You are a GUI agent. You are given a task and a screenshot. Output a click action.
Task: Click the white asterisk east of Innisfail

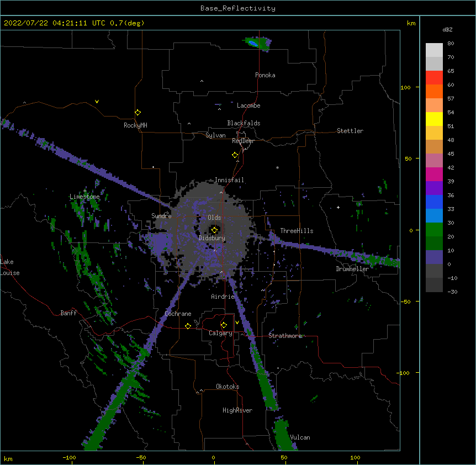point(277,168)
